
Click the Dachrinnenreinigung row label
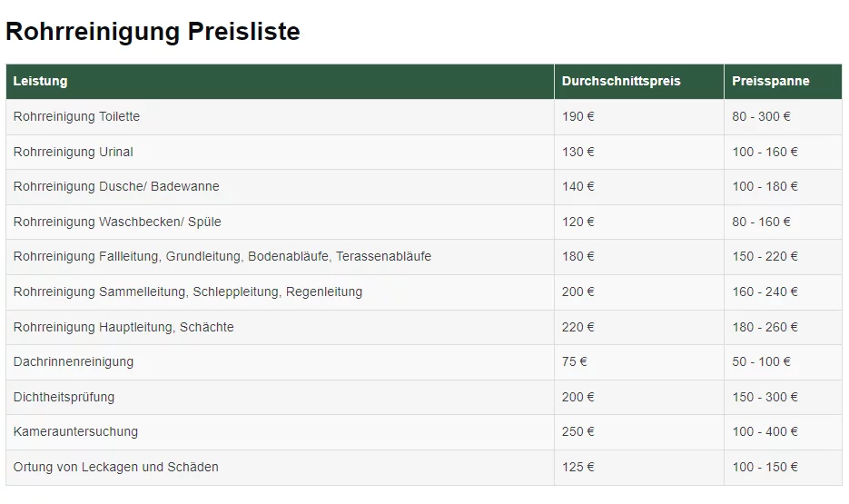[x=74, y=361]
